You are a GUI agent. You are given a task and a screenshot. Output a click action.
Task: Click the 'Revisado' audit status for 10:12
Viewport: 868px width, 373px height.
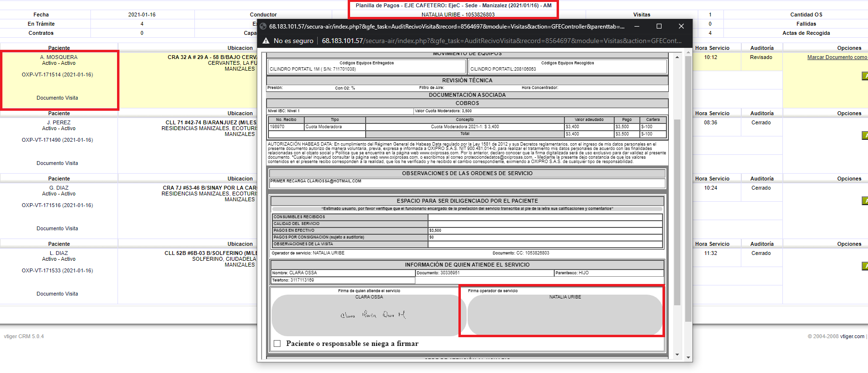pyautogui.click(x=761, y=57)
